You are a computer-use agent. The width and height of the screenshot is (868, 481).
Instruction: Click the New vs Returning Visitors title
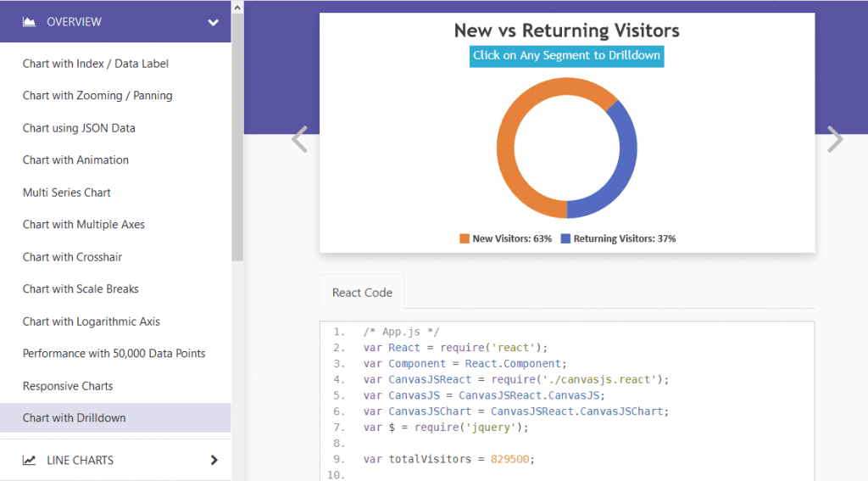pos(567,31)
